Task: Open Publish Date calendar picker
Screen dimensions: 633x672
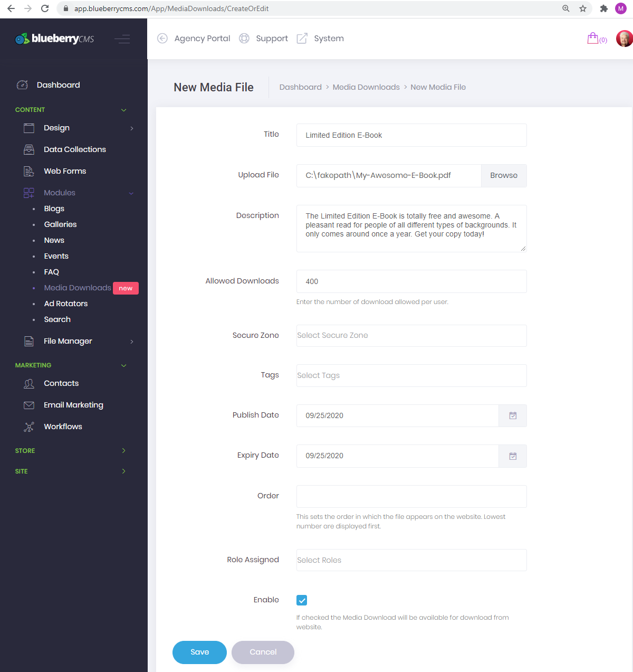Action: click(x=513, y=416)
